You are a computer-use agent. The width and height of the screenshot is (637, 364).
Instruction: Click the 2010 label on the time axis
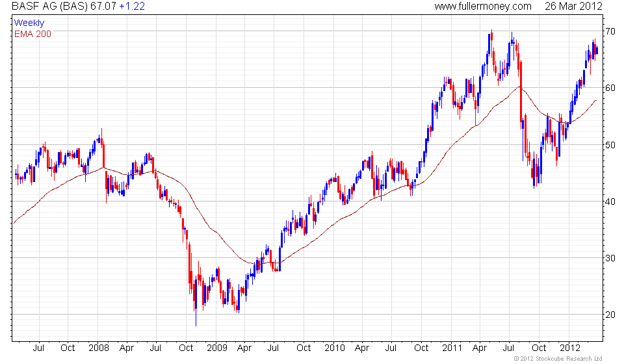pos(335,348)
